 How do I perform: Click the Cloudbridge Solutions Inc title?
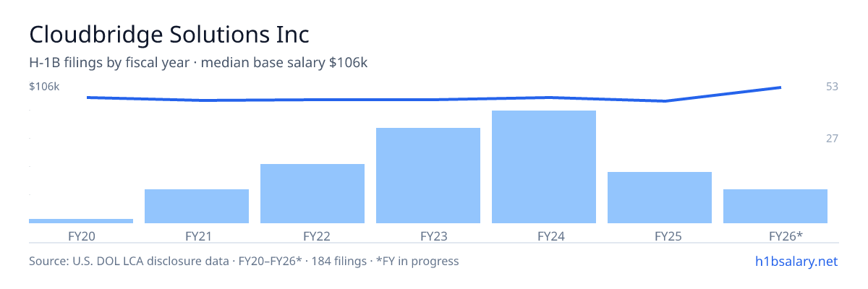169,34
